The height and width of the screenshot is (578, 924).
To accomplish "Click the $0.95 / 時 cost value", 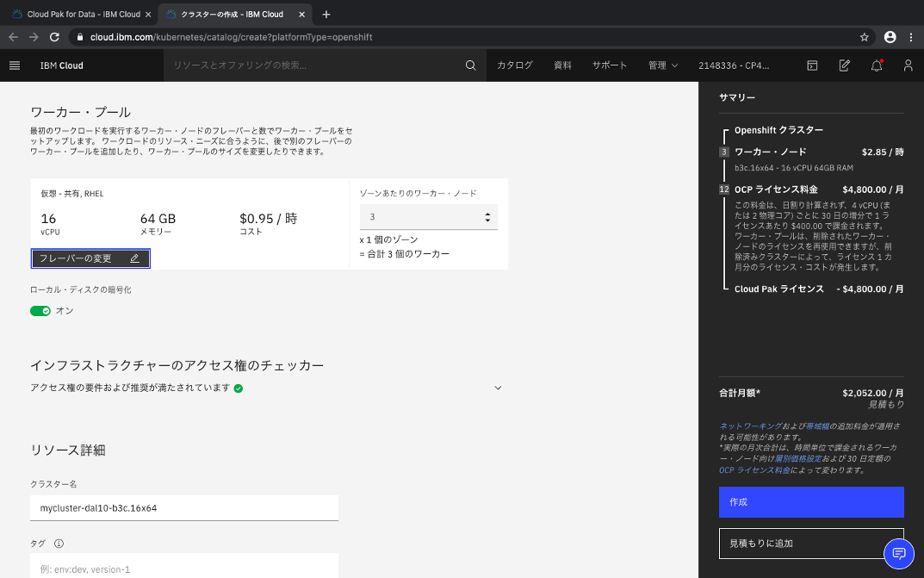I will point(268,219).
